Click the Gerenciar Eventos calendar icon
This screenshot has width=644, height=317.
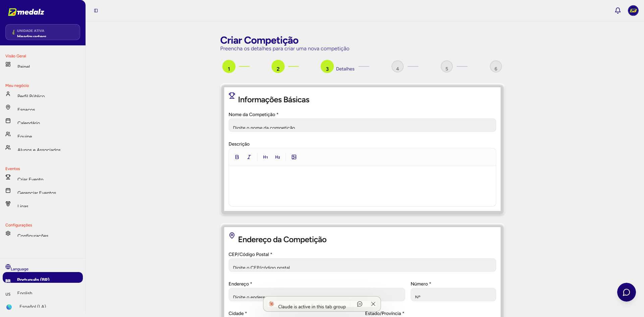(8, 190)
